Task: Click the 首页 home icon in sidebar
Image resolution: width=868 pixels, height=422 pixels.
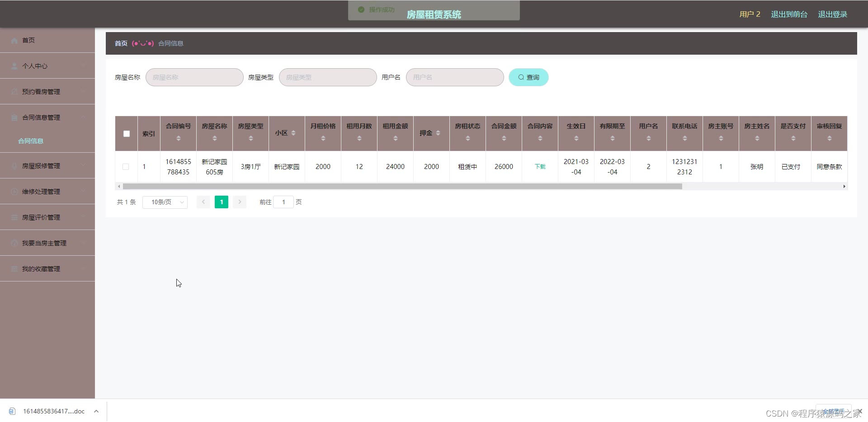Action: pyautogui.click(x=14, y=40)
